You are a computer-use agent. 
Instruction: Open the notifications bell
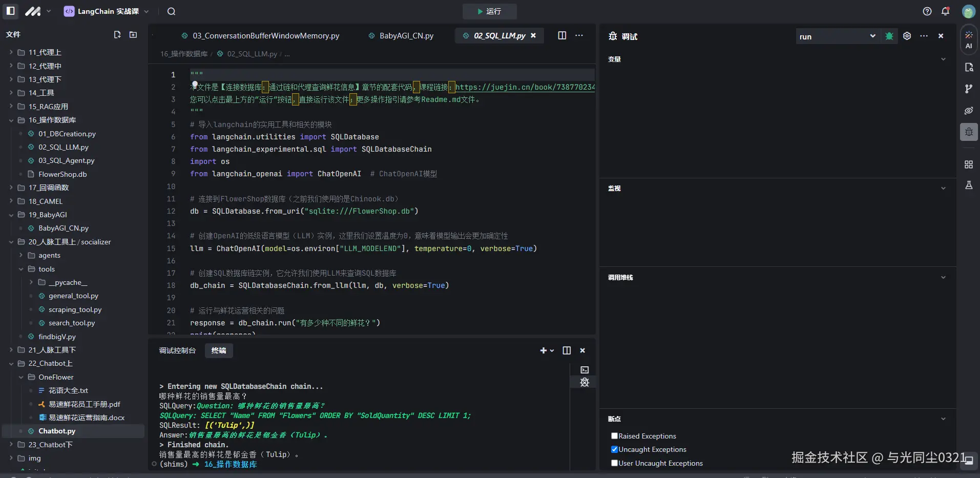tap(945, 11)
